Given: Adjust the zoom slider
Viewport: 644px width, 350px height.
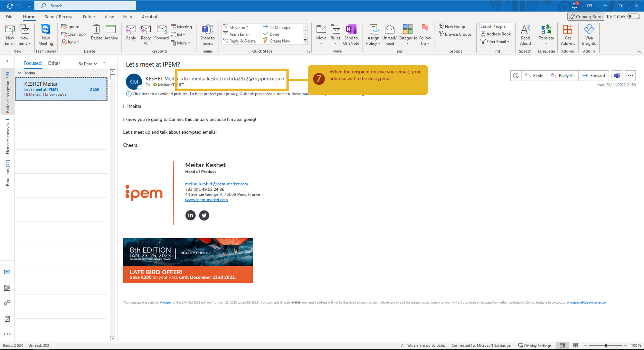Looking at the screenshot, I should pos(605,345).
